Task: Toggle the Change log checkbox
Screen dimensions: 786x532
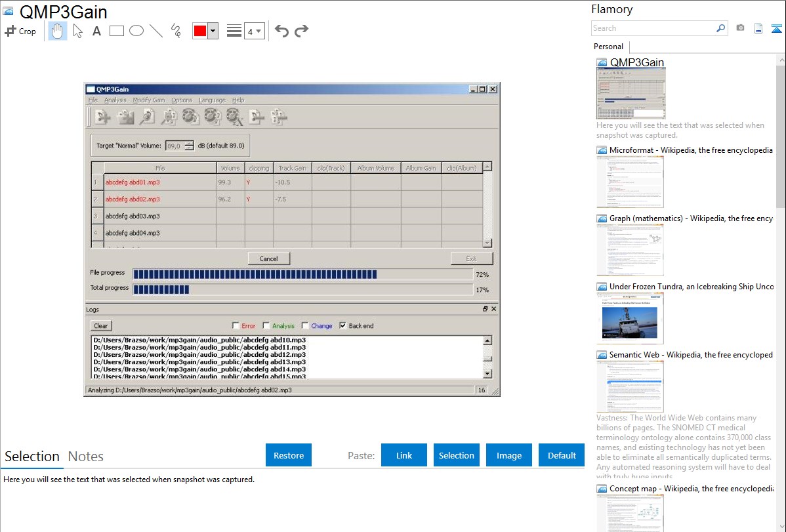Action: [x=305, y=326]
